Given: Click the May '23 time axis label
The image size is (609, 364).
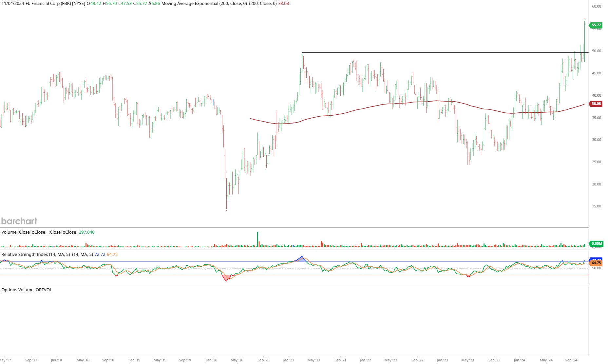Looking at the screenshot, I should coord(467,360).
